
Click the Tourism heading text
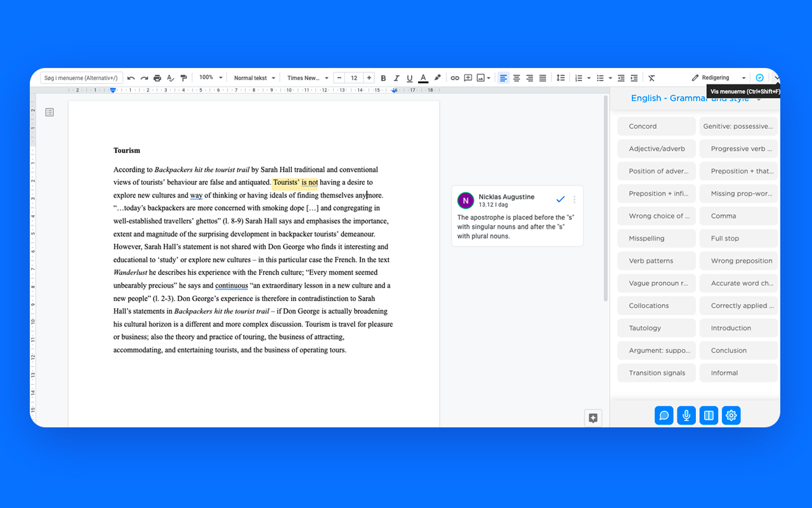(127, 150)
